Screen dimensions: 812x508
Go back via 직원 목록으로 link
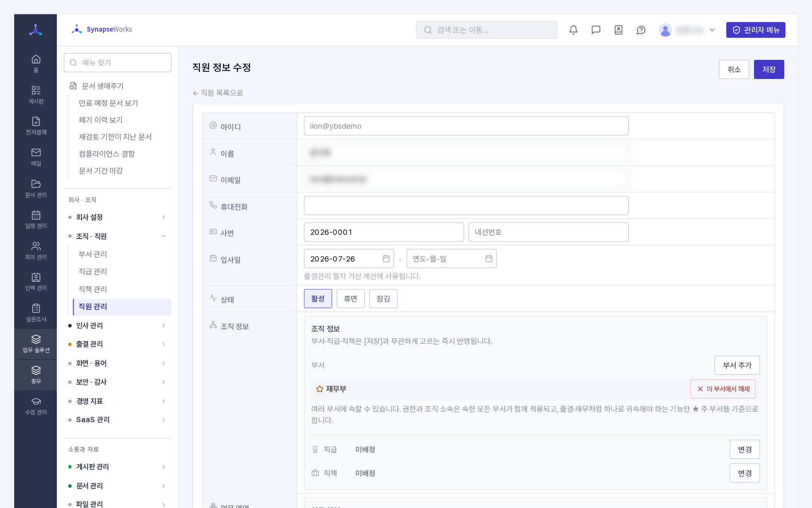pos(218,93)
